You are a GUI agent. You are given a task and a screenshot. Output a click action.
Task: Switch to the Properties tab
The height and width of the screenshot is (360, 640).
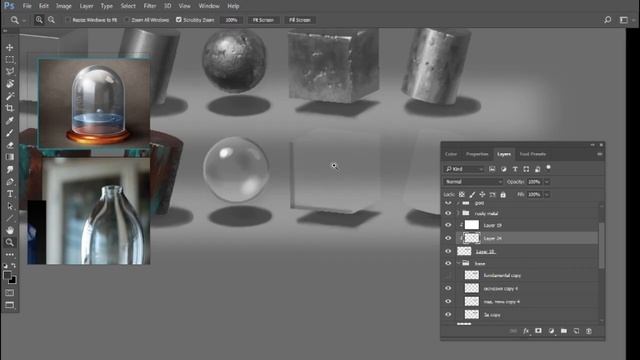[x=477, y=154]
